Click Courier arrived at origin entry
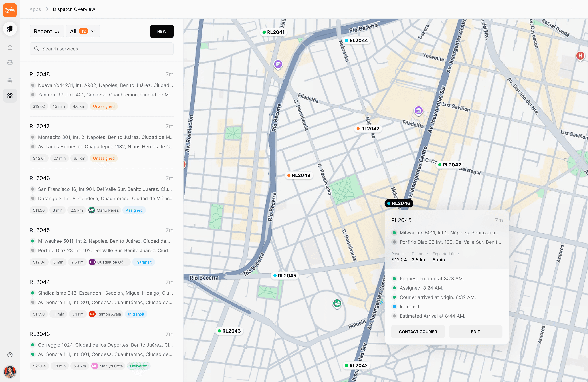Viewport: 588px width, 382px height. [x=437, y=297]
